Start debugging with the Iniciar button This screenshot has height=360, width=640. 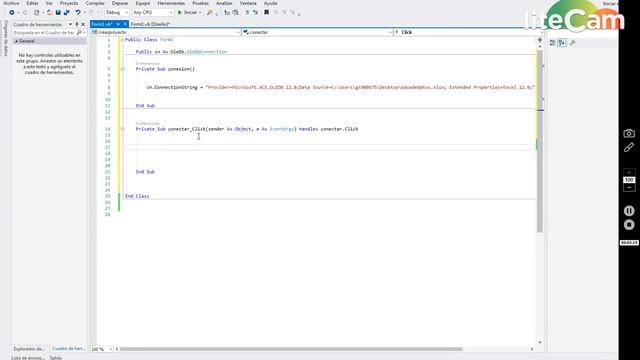pos(187,13)
